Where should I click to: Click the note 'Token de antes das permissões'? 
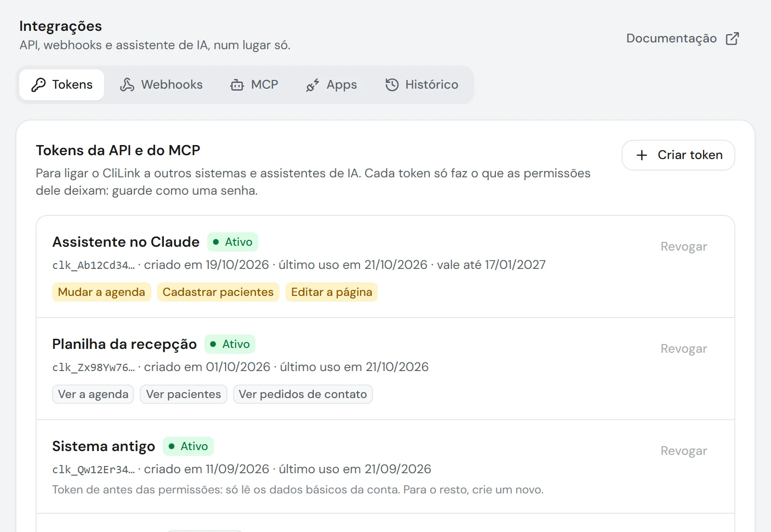coord(298,490)
